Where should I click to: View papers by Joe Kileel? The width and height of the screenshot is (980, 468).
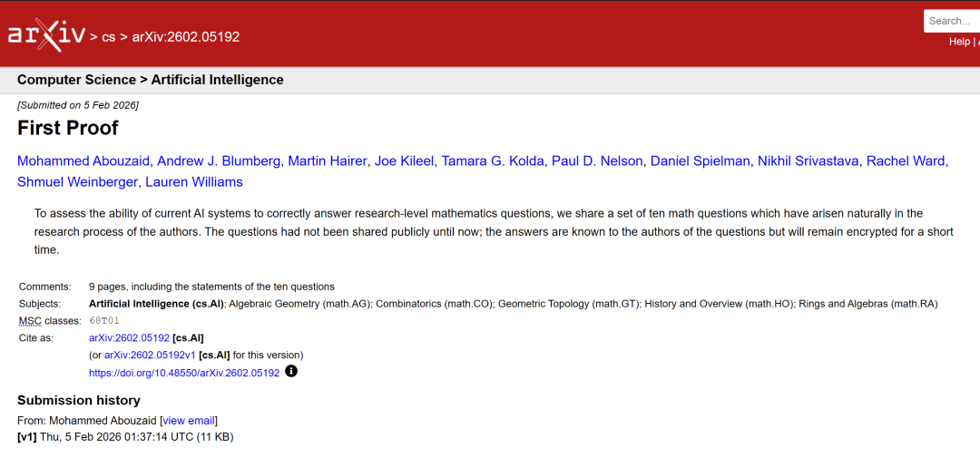point(405,161)
